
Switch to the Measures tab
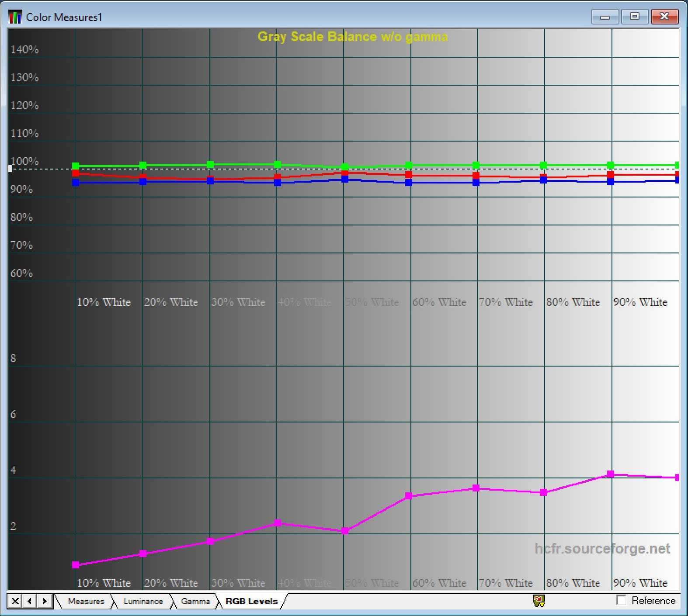(x=86, y=601)
